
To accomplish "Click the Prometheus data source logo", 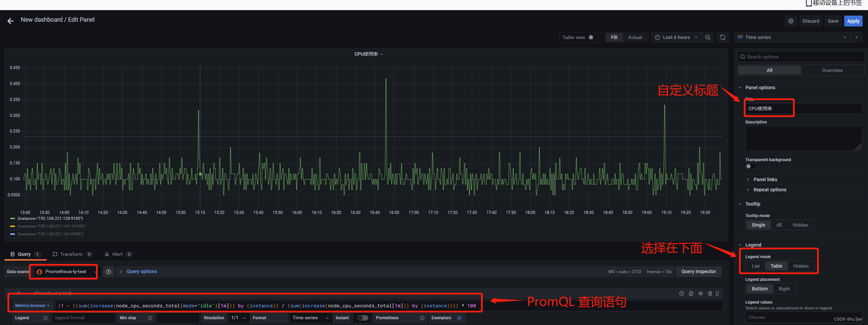I will point(39,272).
